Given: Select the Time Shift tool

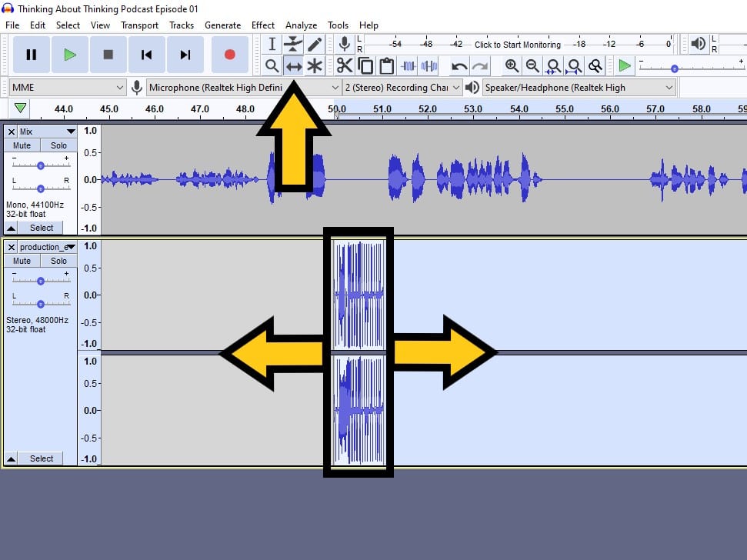Looking at the screenshot, I should 293,65.
